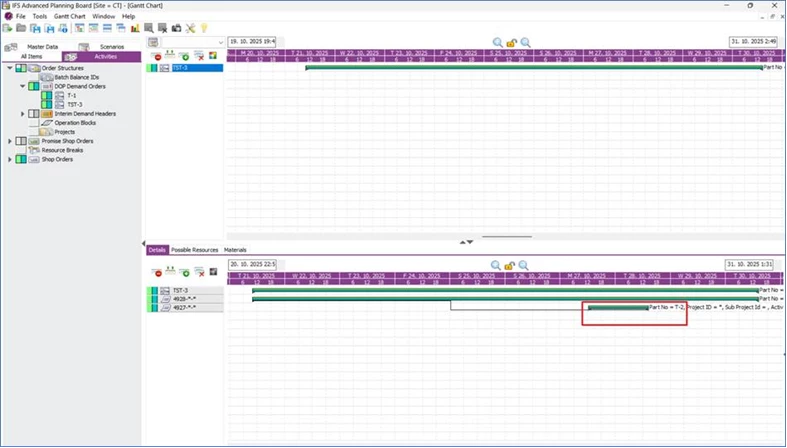The width and height of the screenshot is (787, 448).
Task: Toggle the Projects visibility box
Action: 34,132
